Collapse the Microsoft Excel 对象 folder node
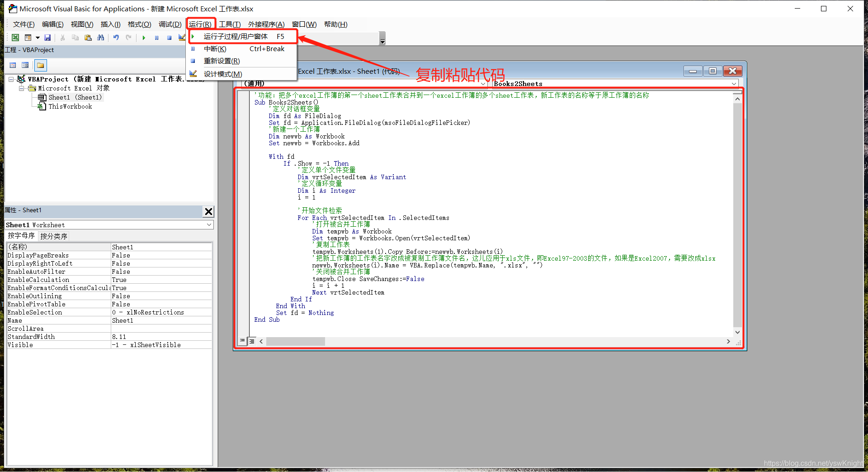 (21, 88)
